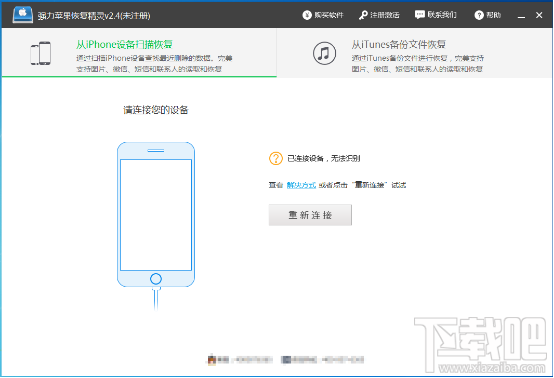Click the 重新连接 reconnect button
554x378 pixels.
(x=310, y=215)
